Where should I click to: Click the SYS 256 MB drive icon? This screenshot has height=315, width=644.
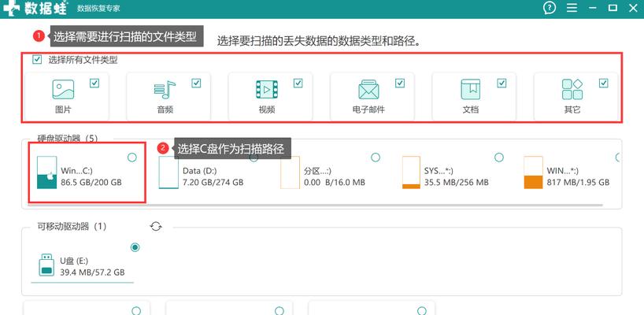pos(411,172)
